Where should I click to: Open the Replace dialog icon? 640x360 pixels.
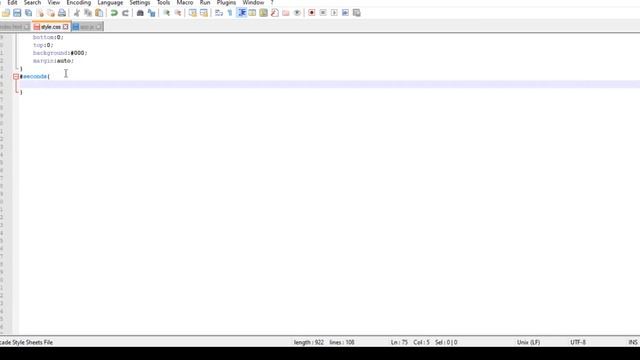[151, 13]
